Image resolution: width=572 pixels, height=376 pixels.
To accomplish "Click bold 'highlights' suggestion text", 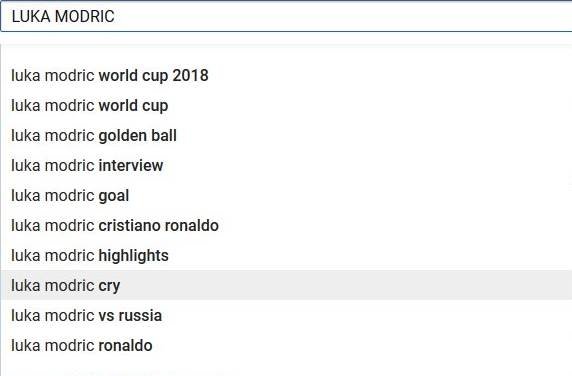I will (134, 256).
